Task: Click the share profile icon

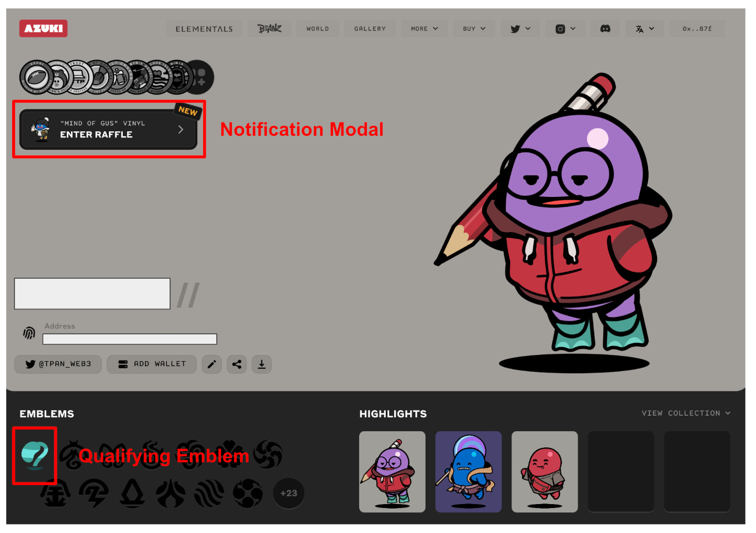Action: pyautogui.click(x=237, y=364)
